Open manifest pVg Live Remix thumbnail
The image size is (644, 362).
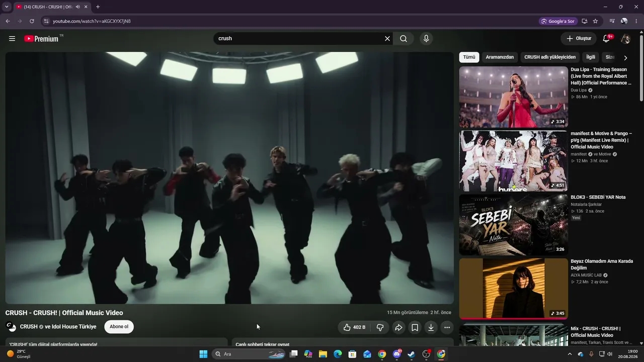click(513, 161)
